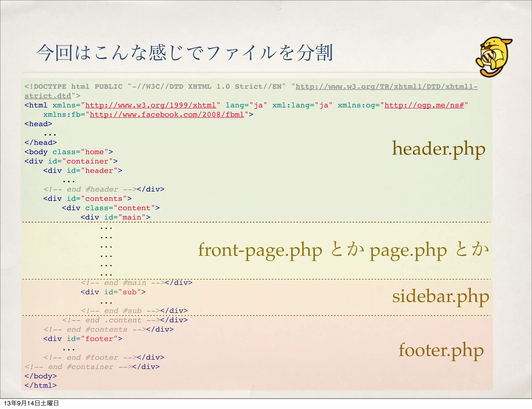Viewport: 532px width, 409px height.
Task: Click the <div id="sub"> line
Action: (x=113, y=292)
